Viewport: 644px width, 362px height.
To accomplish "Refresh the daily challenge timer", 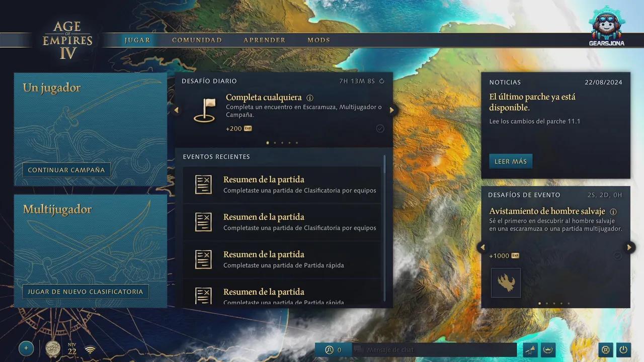I will (381, 81).
